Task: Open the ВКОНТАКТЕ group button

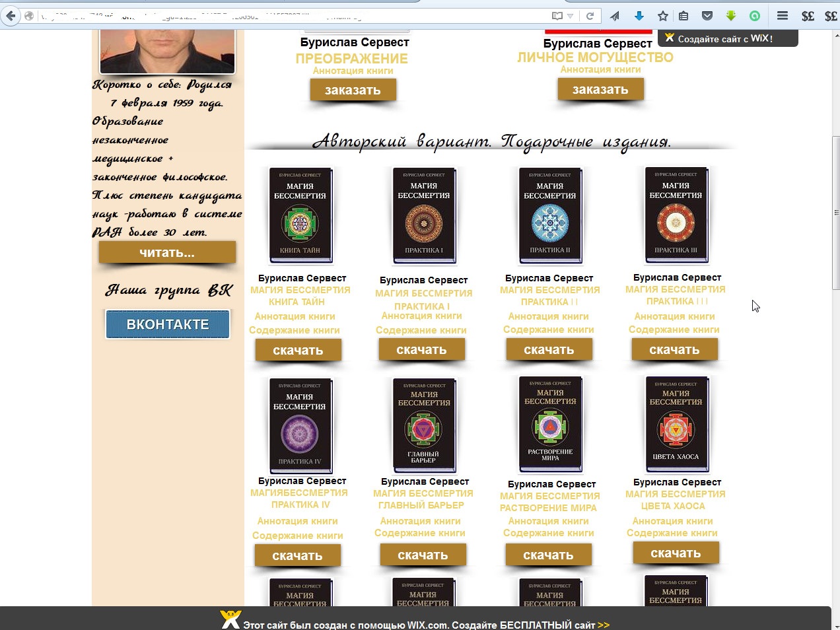Action: [x=168, y=324]
